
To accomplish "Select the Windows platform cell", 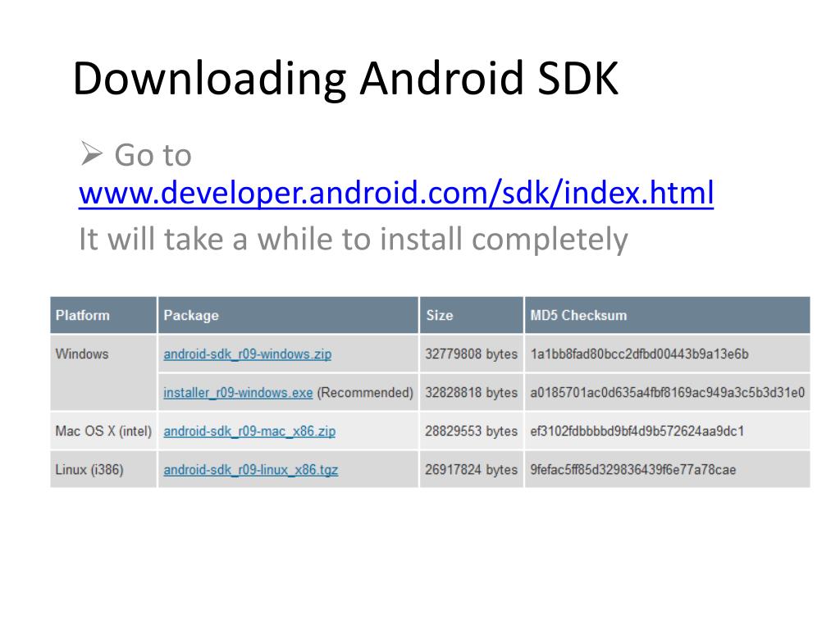I will [x=103, y=373].
